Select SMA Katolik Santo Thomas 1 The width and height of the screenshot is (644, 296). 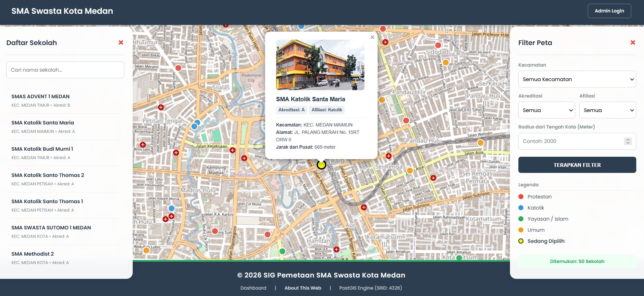(x=64, y=206)
